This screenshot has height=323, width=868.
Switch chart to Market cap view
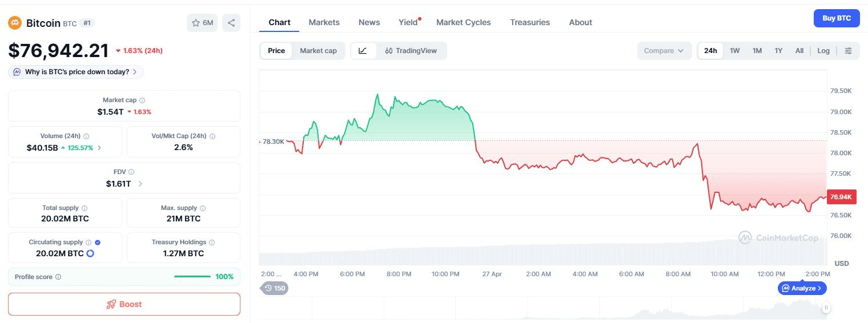[318, 51]
